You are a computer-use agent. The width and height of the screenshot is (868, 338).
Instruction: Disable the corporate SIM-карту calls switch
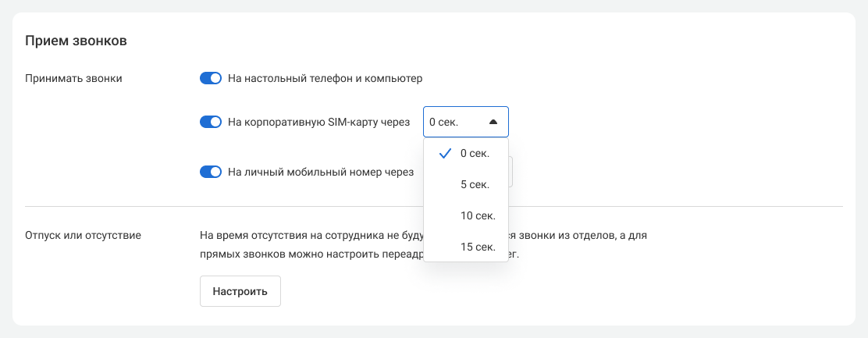(x=211, y=122)
